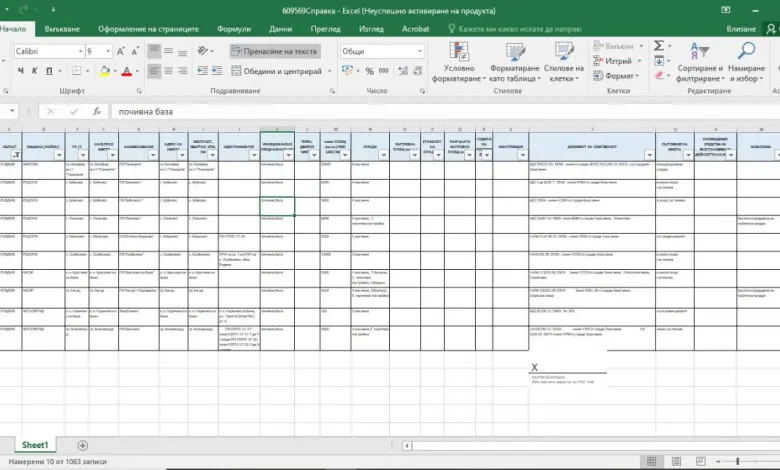Open the 'Формули' ribbon tab
This screenshot has height=470, width=780.
click(x=234, y=29)
